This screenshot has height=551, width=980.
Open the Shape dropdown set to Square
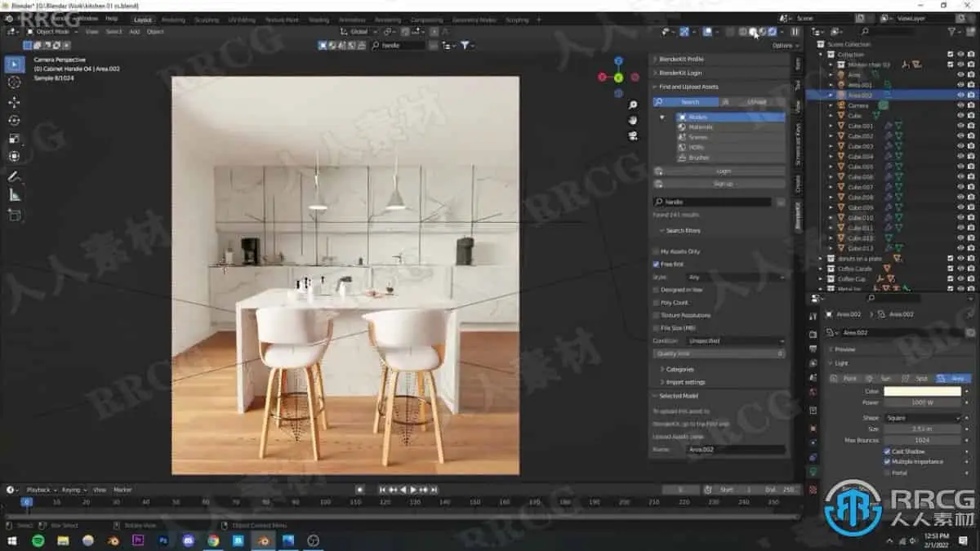(x=921, y=418)
